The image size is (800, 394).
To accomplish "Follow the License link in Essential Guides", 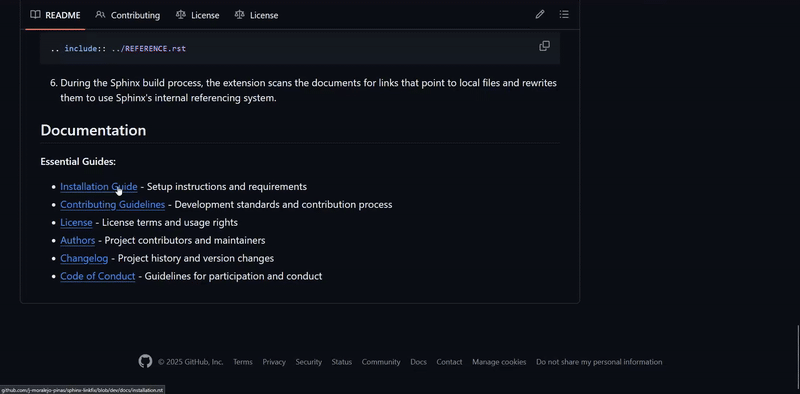I will tap(76, 223).
